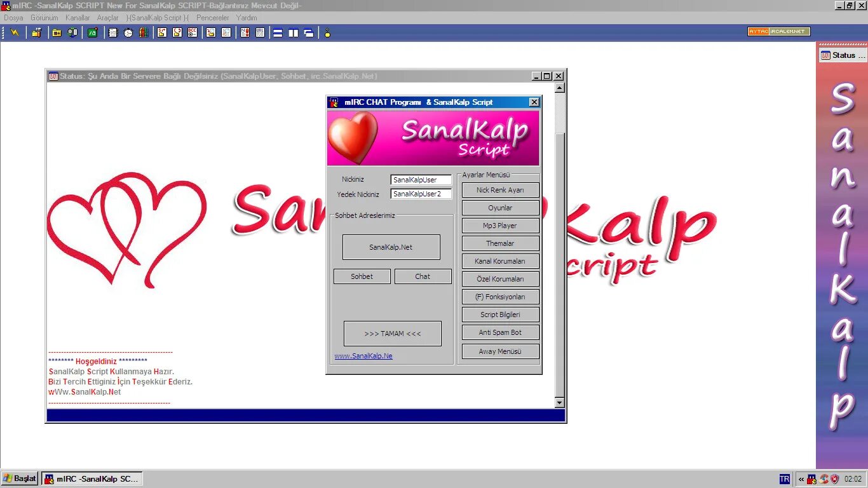Open the Channels folder toolbar icon
Screen dimensions: 868x488
click(x=57, y=32)
